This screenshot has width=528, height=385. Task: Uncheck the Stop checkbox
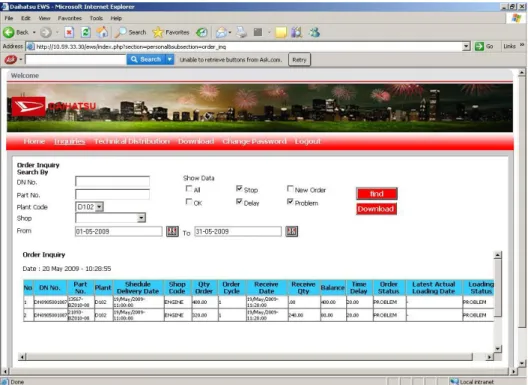coord(239,189)
